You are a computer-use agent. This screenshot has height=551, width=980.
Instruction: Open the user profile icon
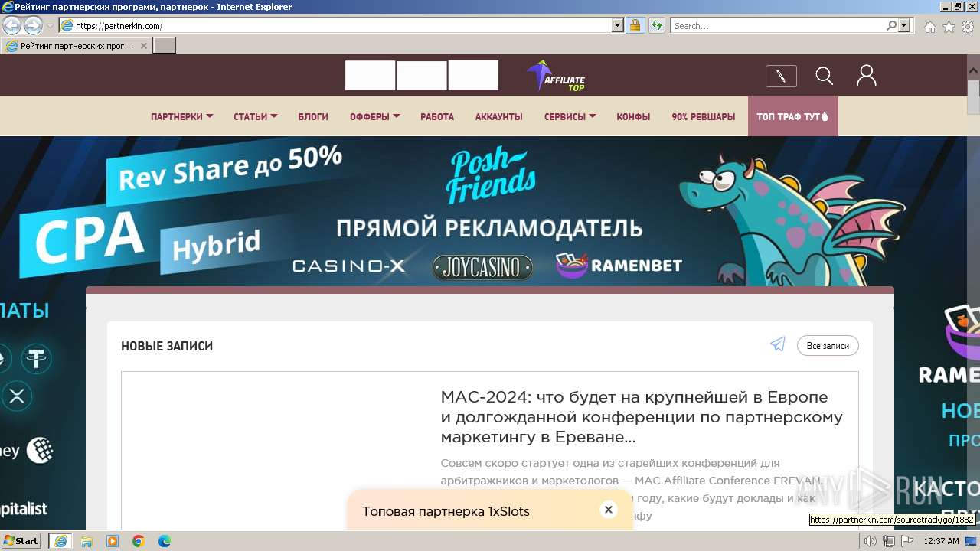[866, 75]
